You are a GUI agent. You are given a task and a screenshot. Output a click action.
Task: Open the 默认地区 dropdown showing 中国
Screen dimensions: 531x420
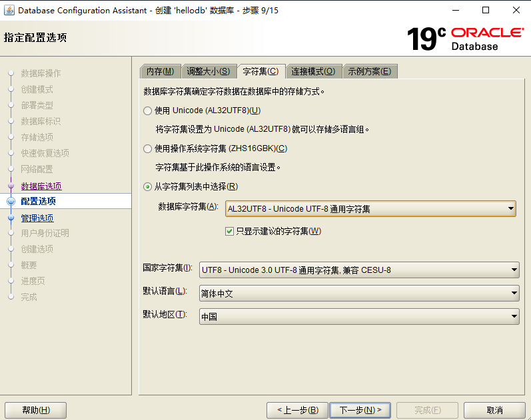359,316
